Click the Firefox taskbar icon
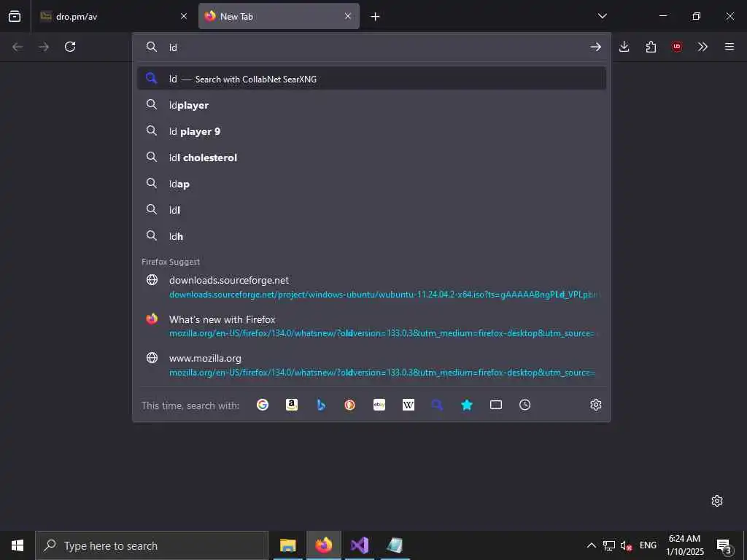 tap(323, 545)
